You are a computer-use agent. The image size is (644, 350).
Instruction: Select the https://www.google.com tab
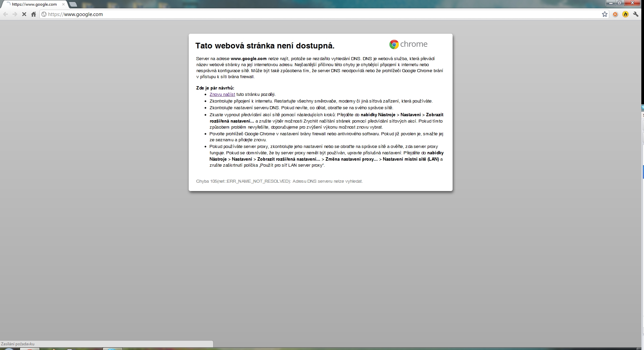point(34,4)
